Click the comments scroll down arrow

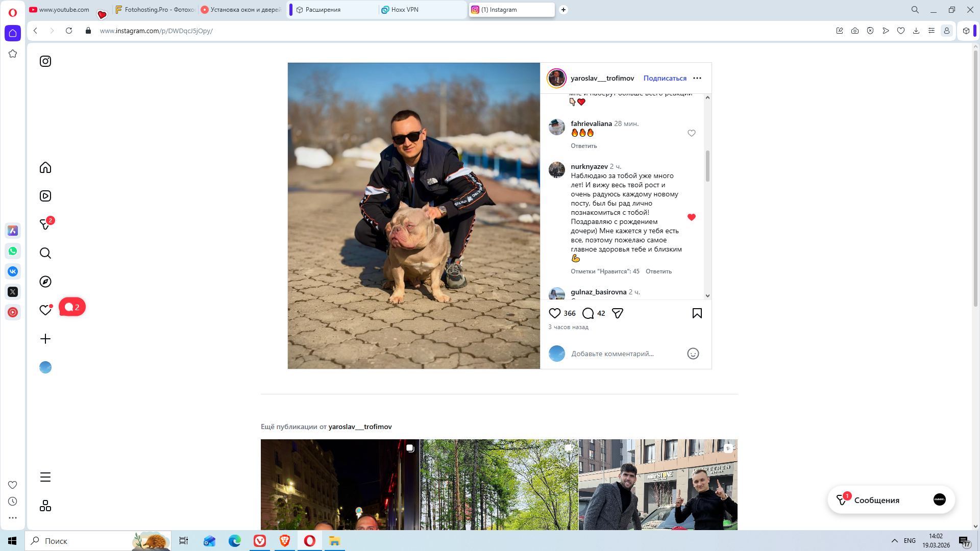tap(707, 295)
